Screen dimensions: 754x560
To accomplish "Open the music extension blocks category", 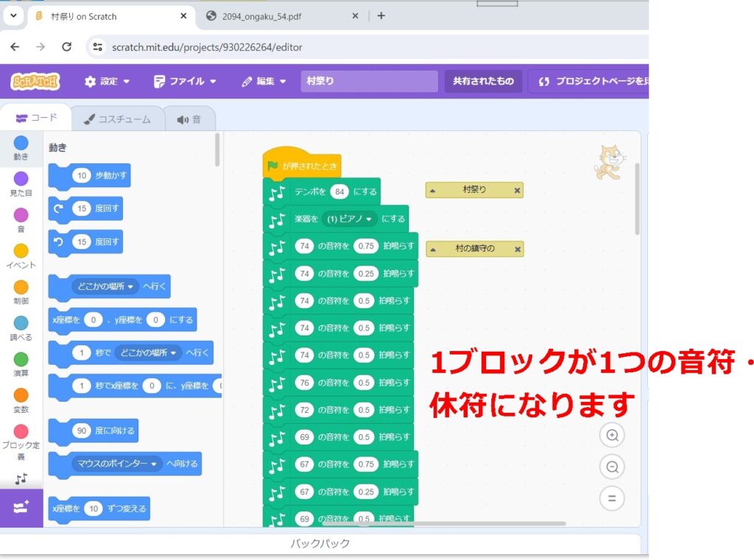I will click(x=21, y=479).
